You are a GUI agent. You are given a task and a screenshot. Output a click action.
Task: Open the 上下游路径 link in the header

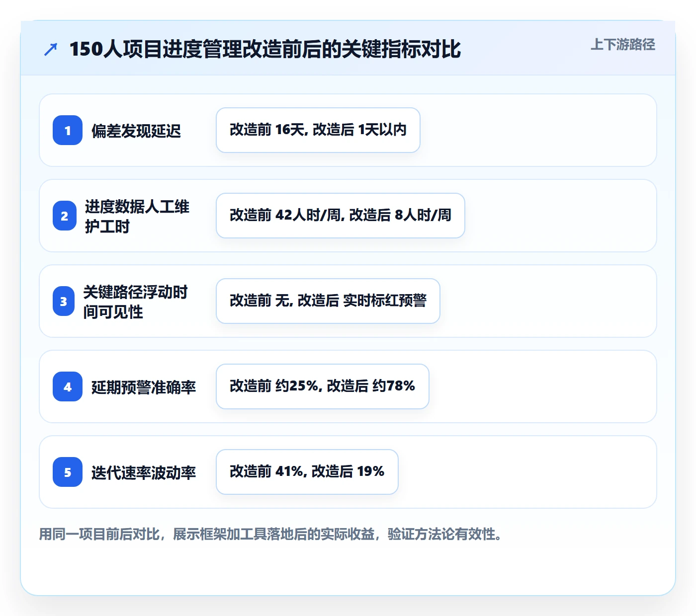point(623,45)
